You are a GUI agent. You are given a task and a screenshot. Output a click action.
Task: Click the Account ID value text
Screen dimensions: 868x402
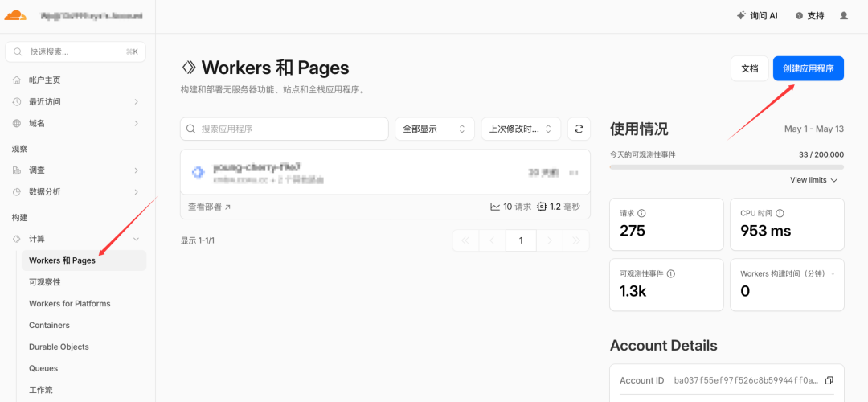(x=747, y=380)
